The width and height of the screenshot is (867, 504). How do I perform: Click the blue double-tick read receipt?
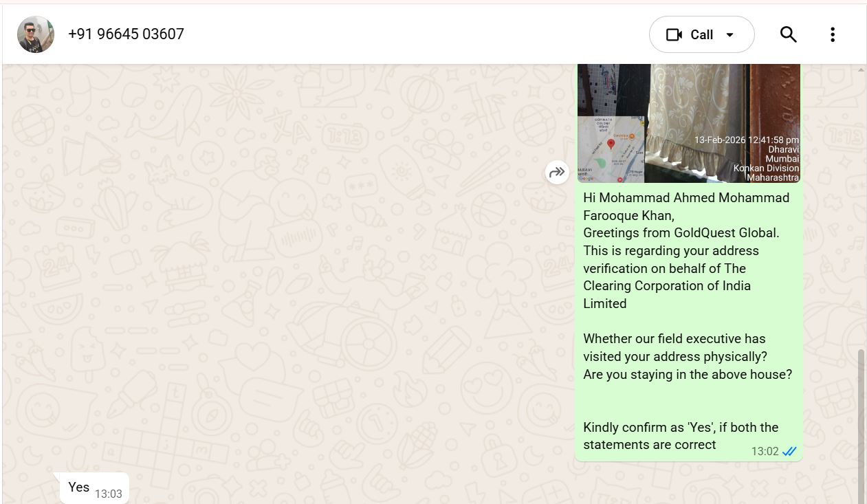pos(789,452)
